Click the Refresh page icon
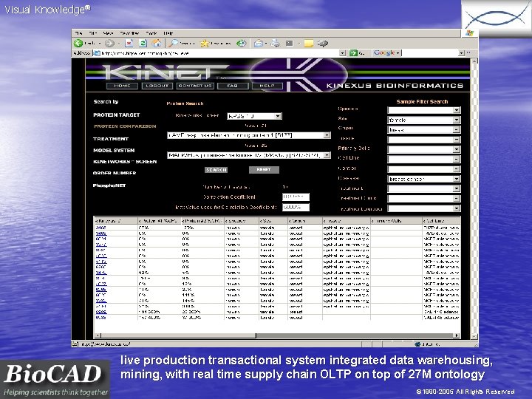The image size is (532, 399). tap(143, 43)
